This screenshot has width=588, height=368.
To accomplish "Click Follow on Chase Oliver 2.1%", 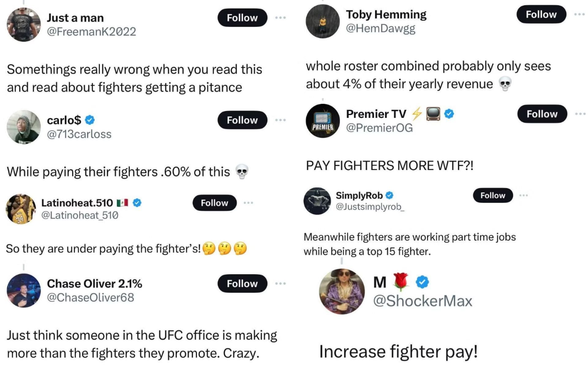I will 242,284.
